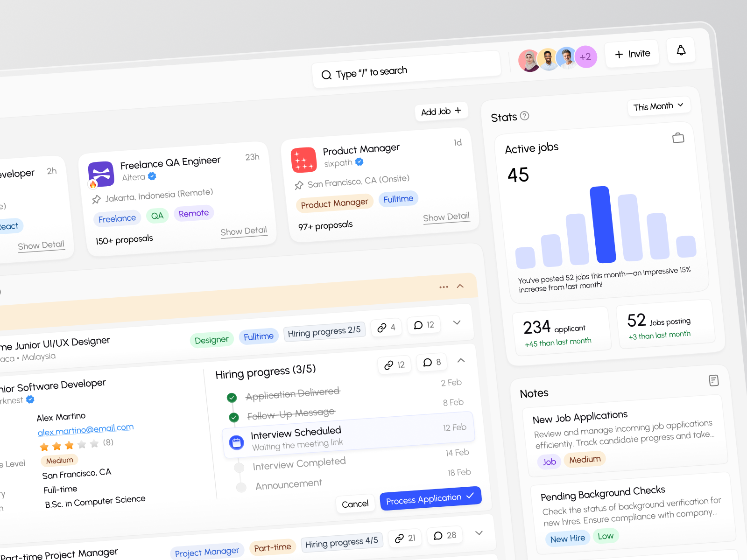This screenshot has height=560, width=747.
Task: Click the fourth star in Alex Martino's rating
Action: (x=81, y=444)
